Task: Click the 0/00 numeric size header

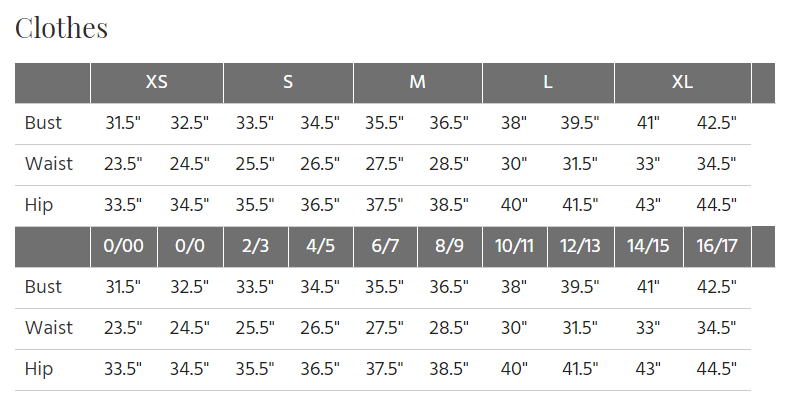Action: click(124, 247)
